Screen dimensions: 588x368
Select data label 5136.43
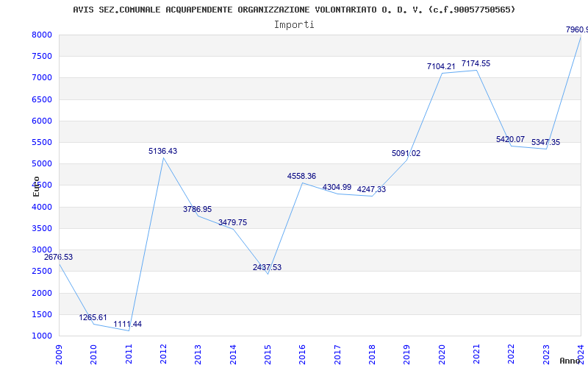tap(162, 151)
